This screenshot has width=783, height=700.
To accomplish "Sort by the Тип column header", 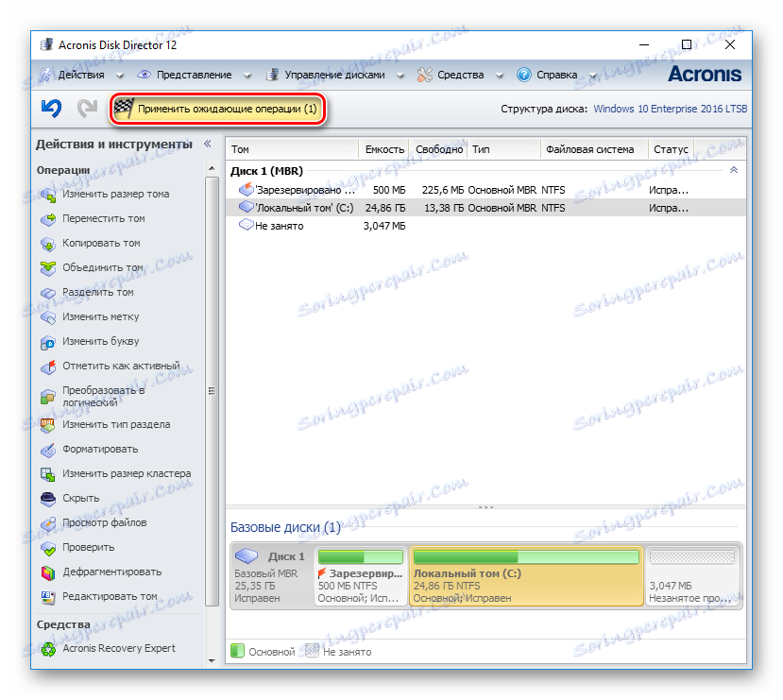I will coord(503,149).
